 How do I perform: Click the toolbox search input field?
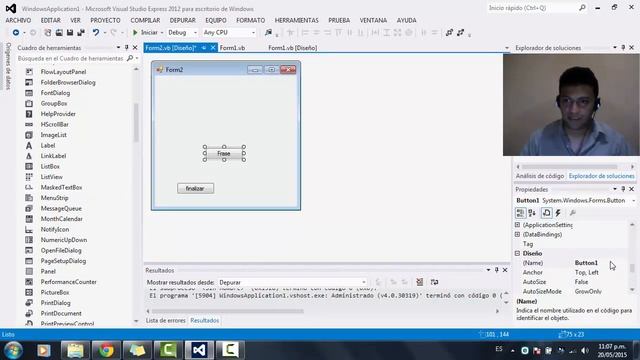click(x=71, y=58)
